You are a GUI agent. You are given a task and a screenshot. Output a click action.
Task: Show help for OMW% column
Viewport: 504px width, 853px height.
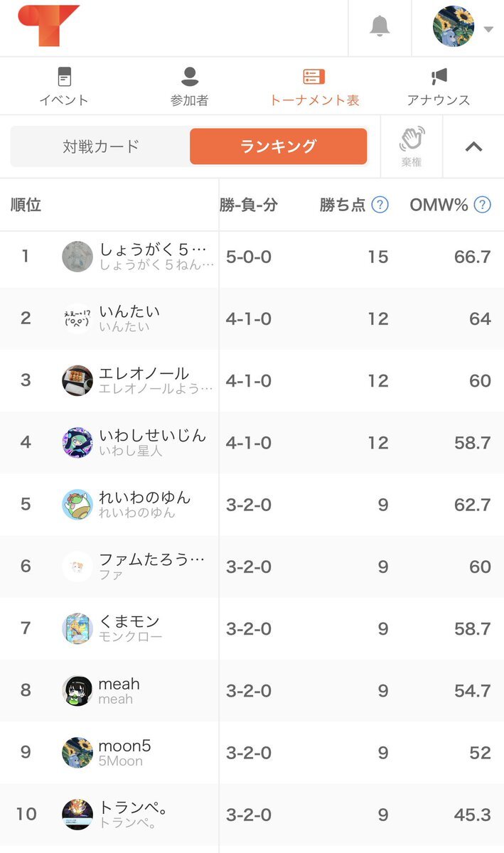click(483, 205)
